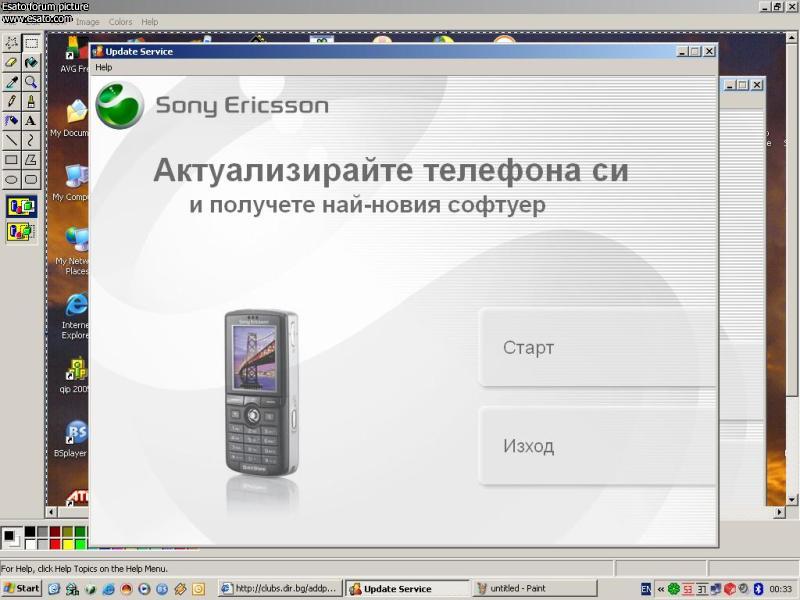Select the Pick Color eyedropper tool
The image size is (800, 600).
(x=11, y=82)
